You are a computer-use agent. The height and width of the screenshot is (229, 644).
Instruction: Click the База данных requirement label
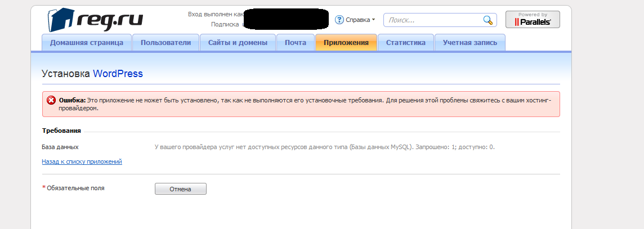[x=60, y=147]
